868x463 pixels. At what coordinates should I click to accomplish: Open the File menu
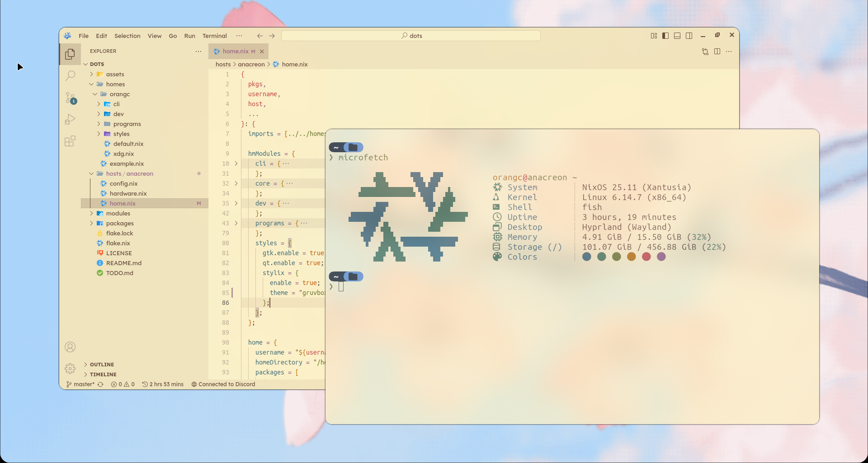(84, 36)
